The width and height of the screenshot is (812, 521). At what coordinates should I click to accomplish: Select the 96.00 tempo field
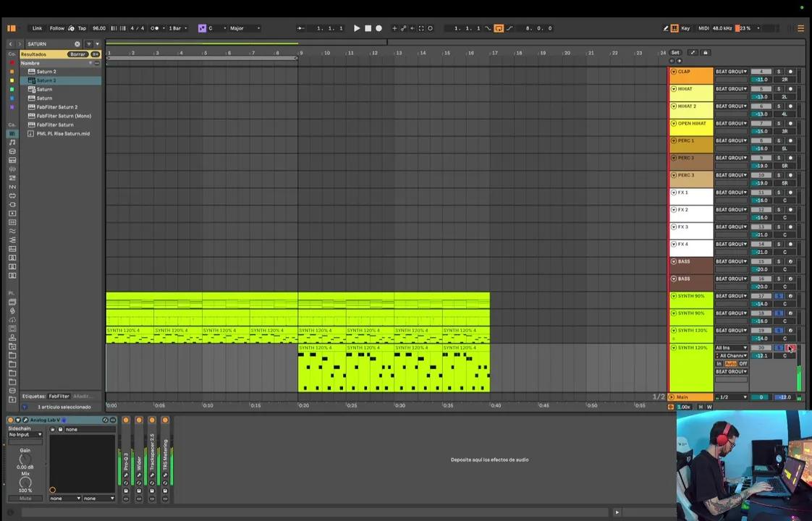[99, 28]
